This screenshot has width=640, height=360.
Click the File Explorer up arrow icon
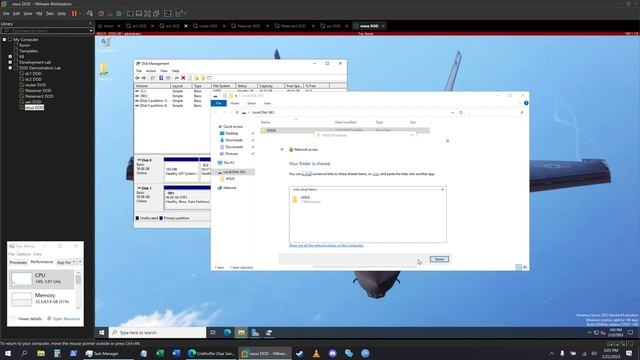[237, 113]
